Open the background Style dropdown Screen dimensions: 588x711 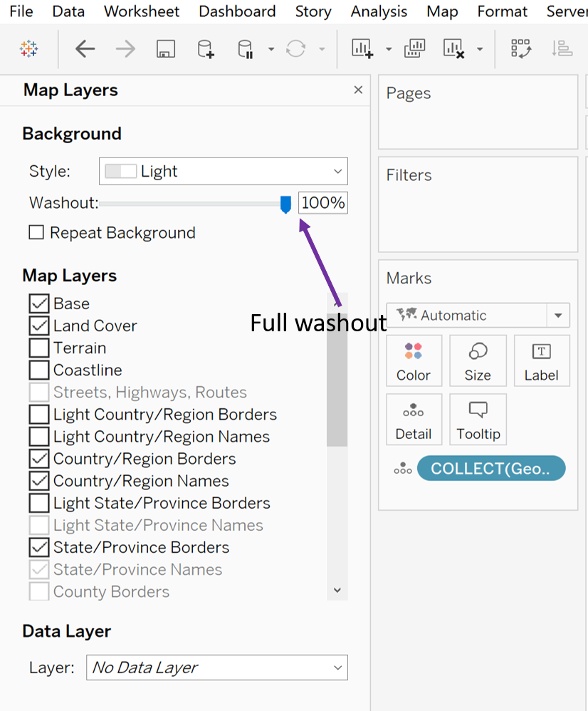coord(224,171)
